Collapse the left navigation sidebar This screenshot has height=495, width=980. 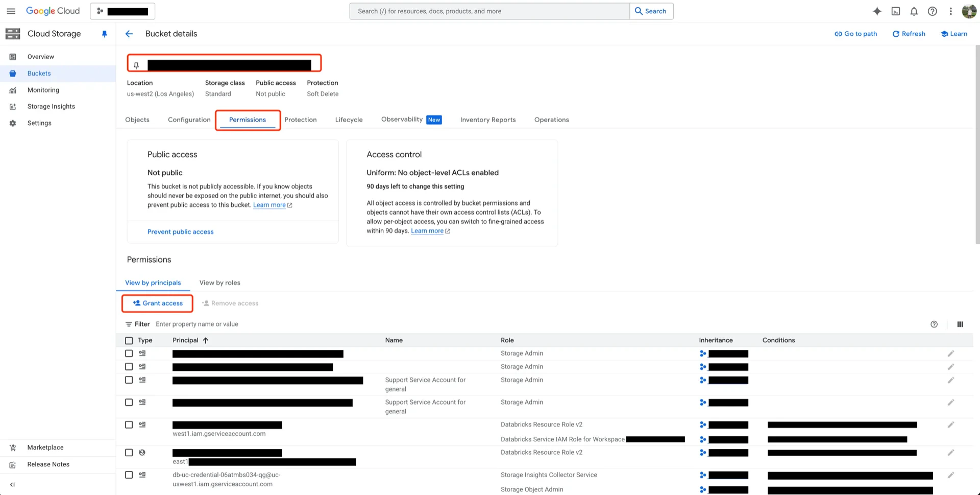[x=13, y=485]
